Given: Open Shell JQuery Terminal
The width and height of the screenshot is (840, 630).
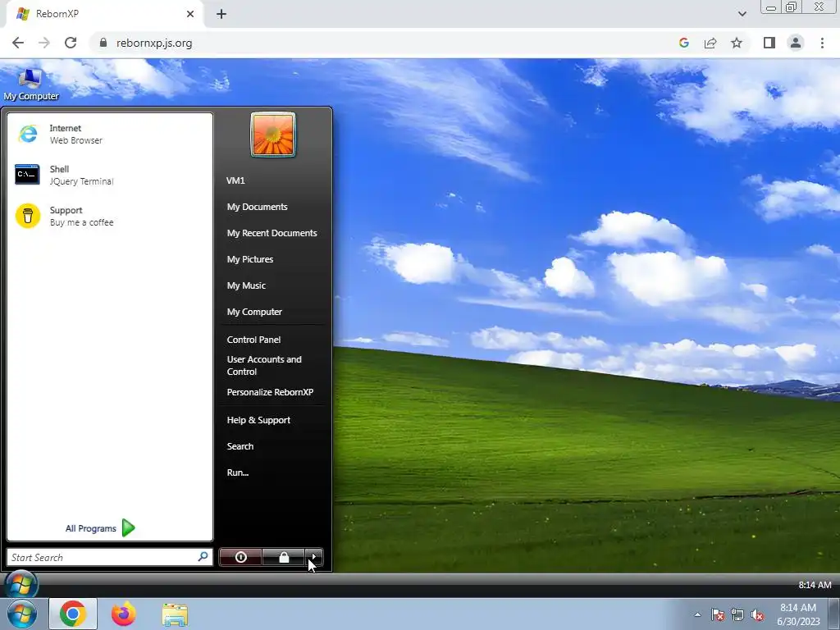Looking at the screenshot, I should pyautogui.click(x=110, y=176).
